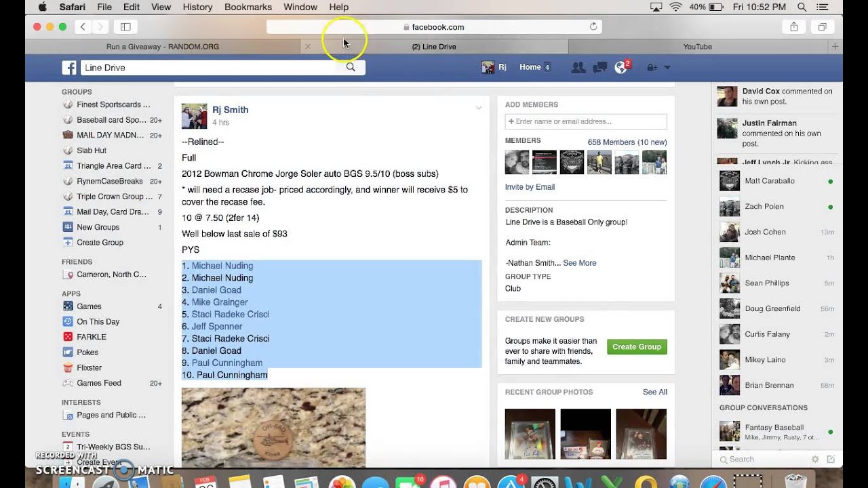Click the Line Drive search field
Image resolution: width=868 pixels, height=488 pixels.
coord(209,68)
